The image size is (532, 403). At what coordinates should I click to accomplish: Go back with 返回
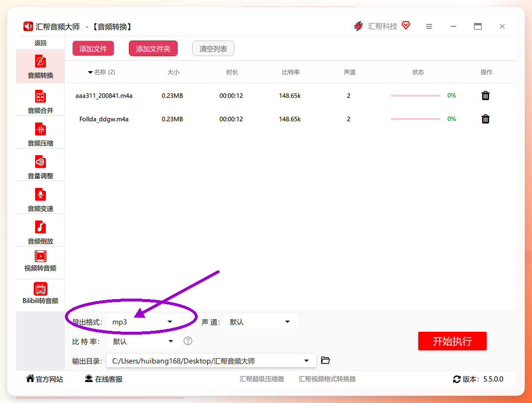[x=41, y=43]
